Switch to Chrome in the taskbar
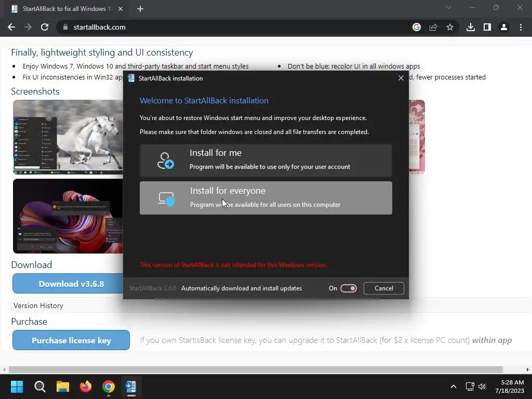This screenshot has height=399, width=532. coord(109,387)
